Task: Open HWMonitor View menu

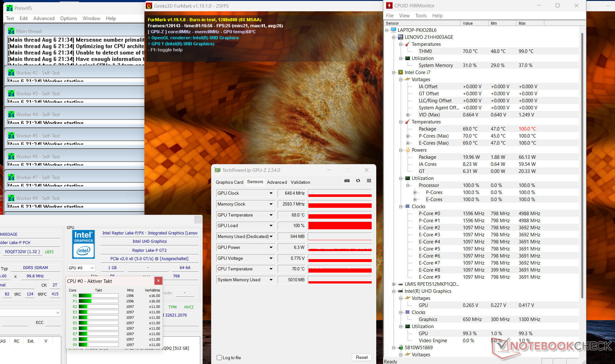Action: click(404, 15)
